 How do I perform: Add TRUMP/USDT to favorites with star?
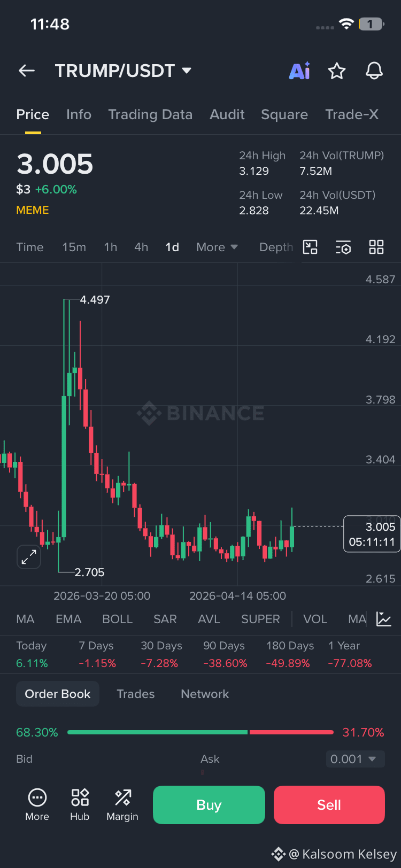(x=337, y=71)
